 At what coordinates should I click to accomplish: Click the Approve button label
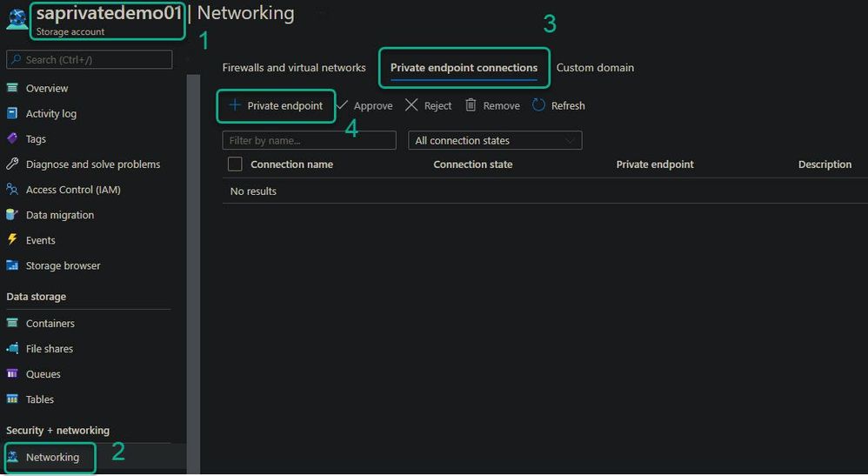pyautogui.click(x=373, y=106)
